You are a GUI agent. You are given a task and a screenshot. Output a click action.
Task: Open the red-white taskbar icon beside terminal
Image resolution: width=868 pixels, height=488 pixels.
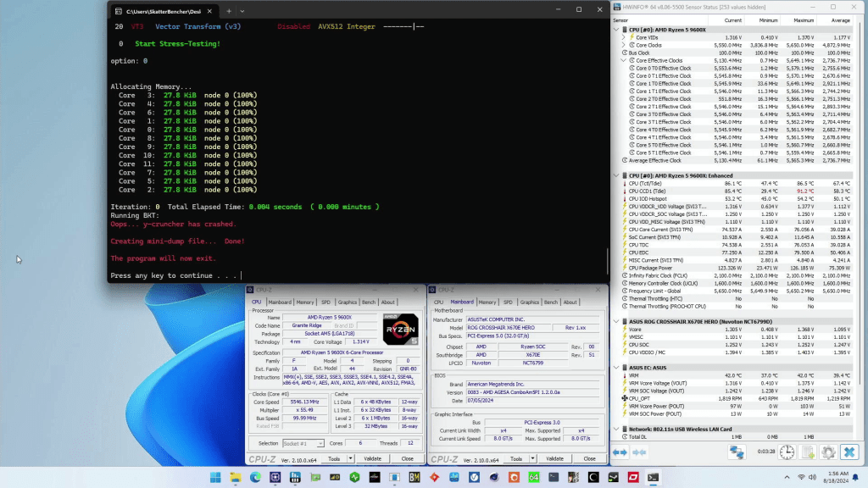coord(633,477)
